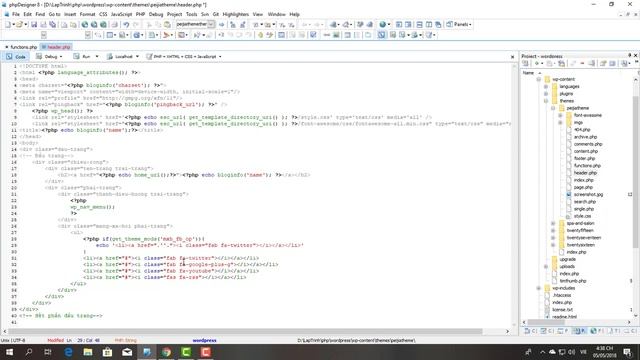Select 404.php in project tree
The image size is (640, 360).
click(582, 130)
